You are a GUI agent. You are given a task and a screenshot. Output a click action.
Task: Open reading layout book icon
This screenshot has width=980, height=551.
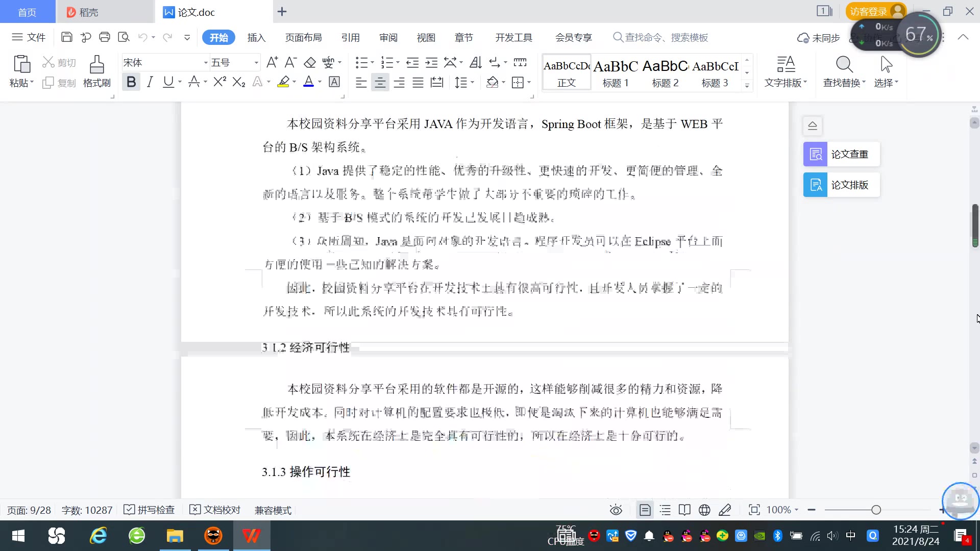point(684,510)
